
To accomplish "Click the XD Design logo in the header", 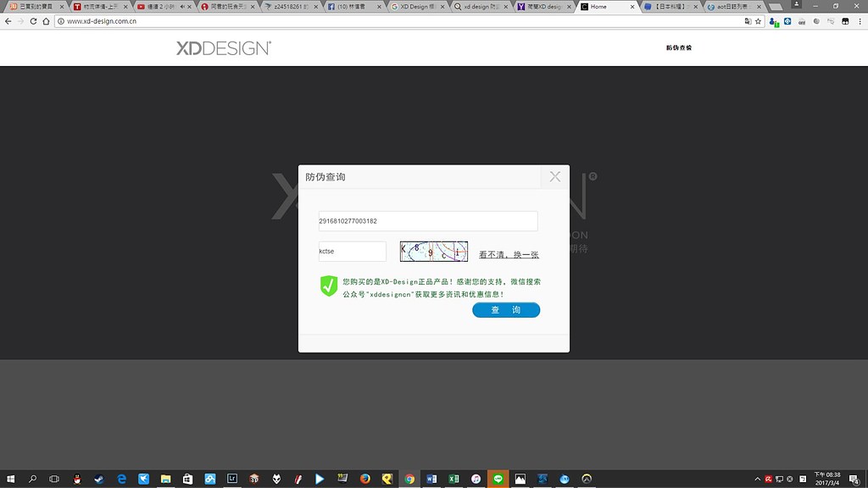I will pos(224,48).
